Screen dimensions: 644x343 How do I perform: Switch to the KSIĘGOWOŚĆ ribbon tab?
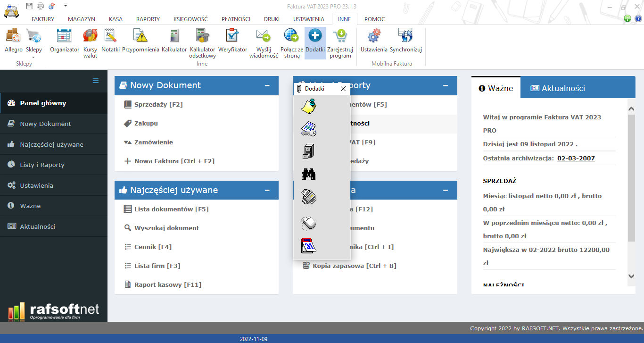click(190, 19)
